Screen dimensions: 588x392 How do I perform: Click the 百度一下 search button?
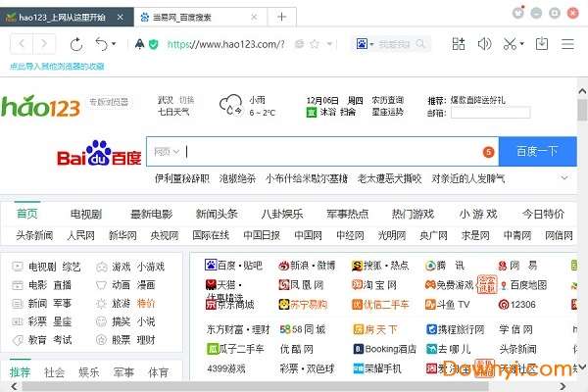pos(537,152)
